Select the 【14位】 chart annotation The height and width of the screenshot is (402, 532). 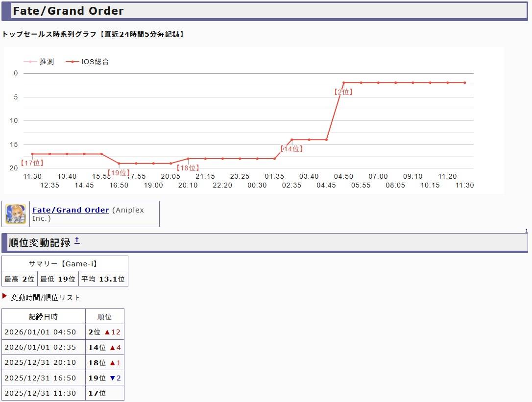[291, 149]
